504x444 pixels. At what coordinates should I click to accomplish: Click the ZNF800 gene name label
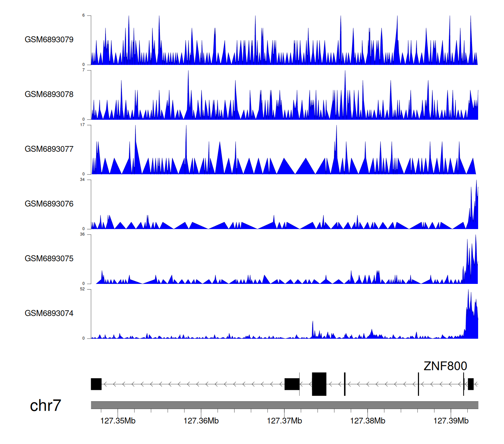tap(445, 366)
